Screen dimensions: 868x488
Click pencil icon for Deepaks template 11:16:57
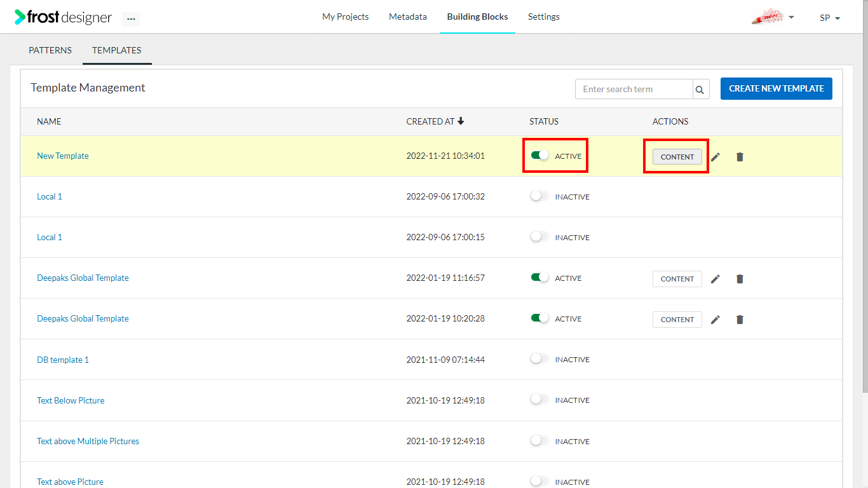(x=715, y=279)
